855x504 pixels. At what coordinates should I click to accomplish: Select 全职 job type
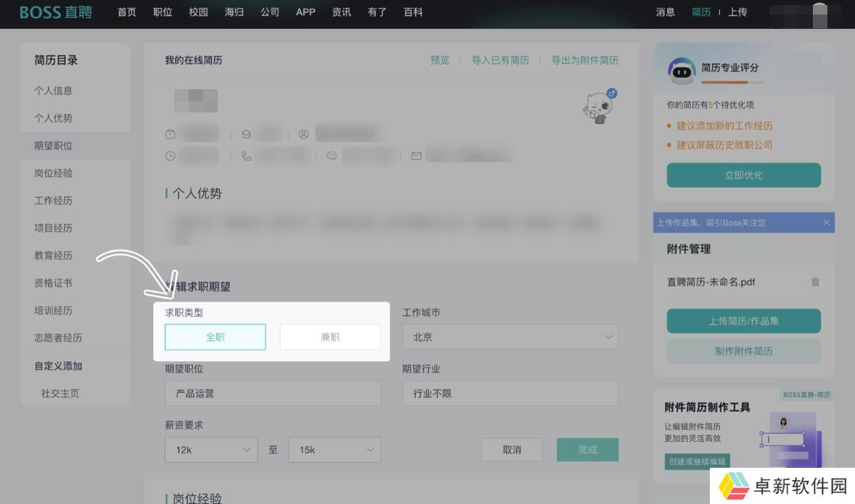pos(216,336)
